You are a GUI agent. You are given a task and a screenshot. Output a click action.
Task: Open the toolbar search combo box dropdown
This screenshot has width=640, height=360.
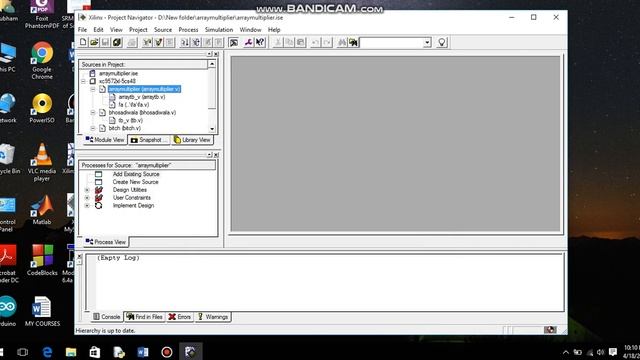427,42
